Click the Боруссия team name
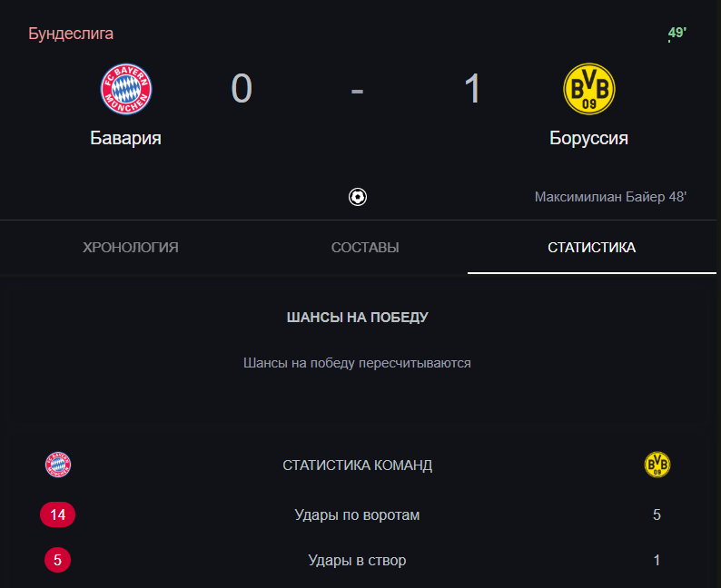721x588 pixels. (588, 139)
